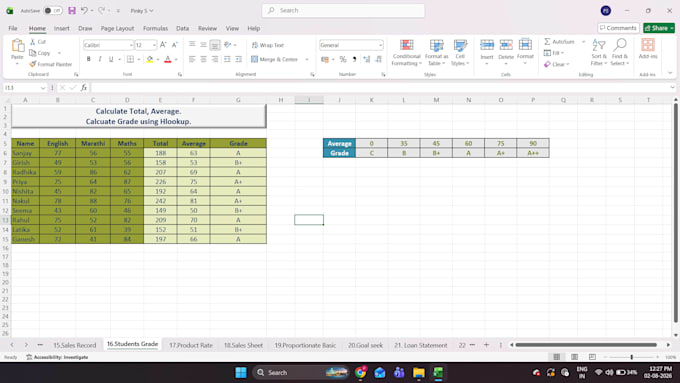Open Format as Table gallery
The image size is (680, 383).
[436, 52]
